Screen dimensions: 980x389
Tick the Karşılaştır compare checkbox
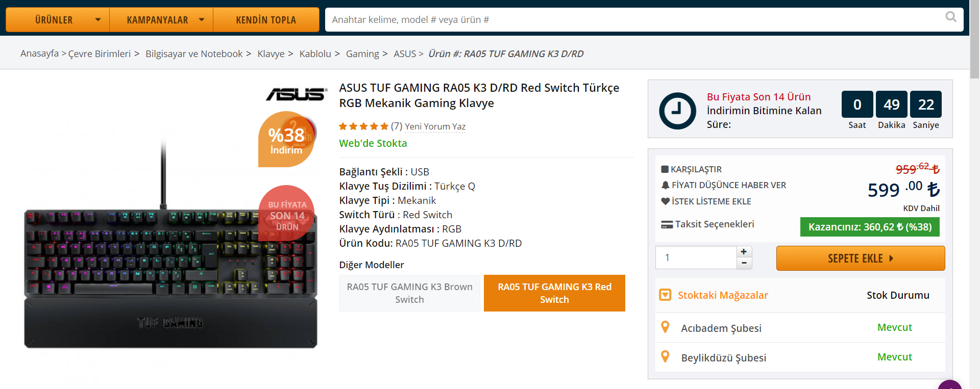coord(665,169)
